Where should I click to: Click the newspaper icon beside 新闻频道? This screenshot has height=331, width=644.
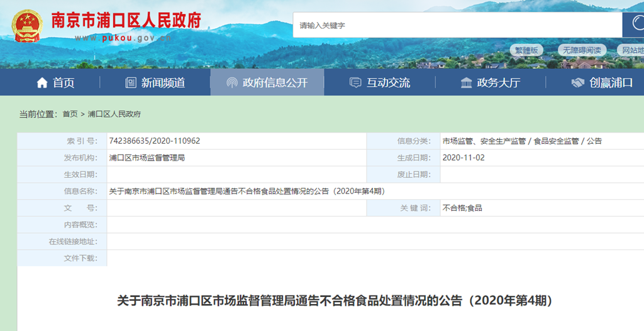pyautogui.click(x=131, y=83)
